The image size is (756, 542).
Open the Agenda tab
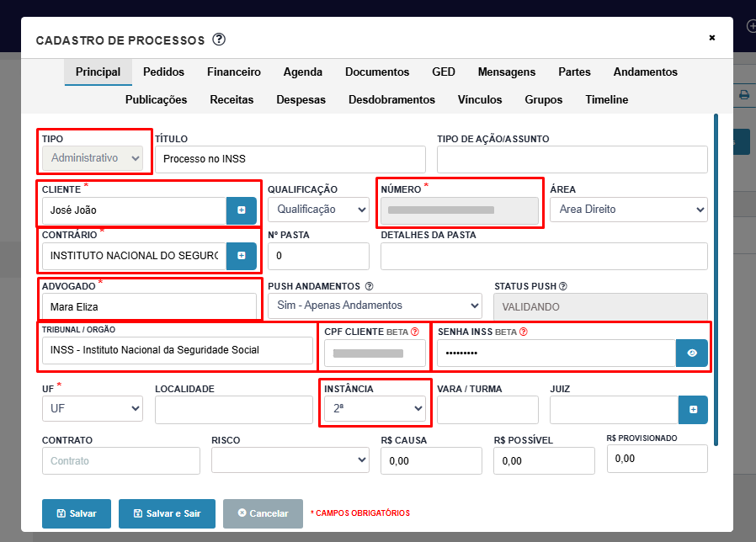[303, 72]
